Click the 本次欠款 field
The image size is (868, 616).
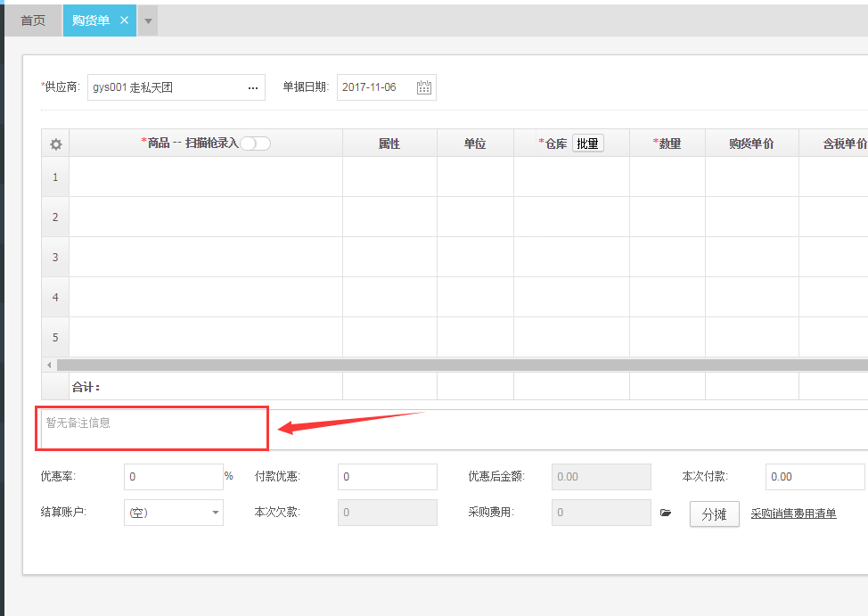point(388,513)
